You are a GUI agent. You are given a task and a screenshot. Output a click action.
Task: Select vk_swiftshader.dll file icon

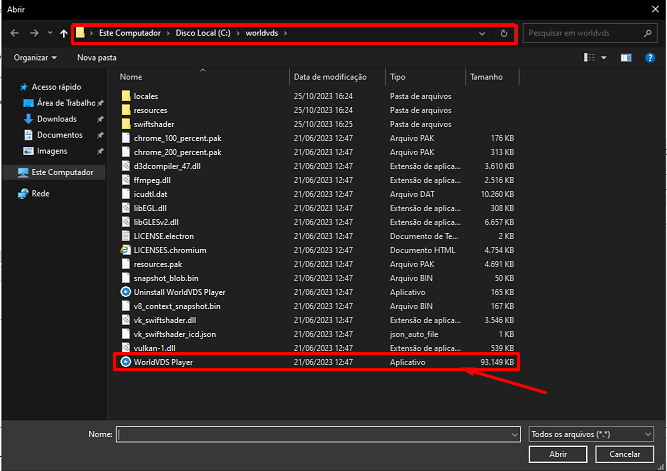125,320
